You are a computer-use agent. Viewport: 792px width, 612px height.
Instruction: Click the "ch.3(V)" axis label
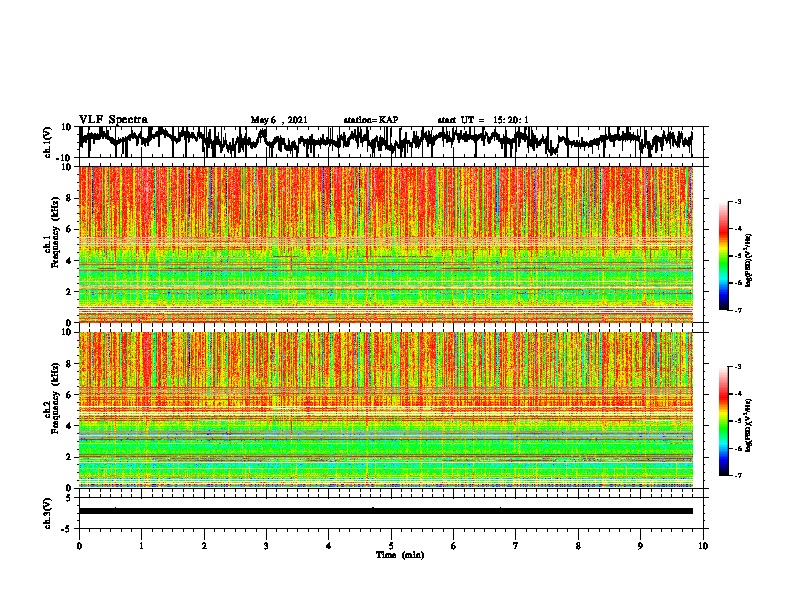point(48,513)
